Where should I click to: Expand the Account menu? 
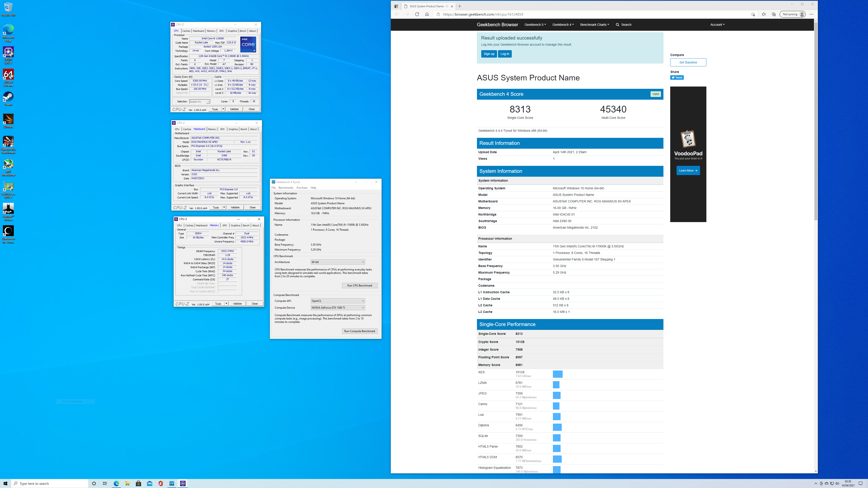point(717,25)
